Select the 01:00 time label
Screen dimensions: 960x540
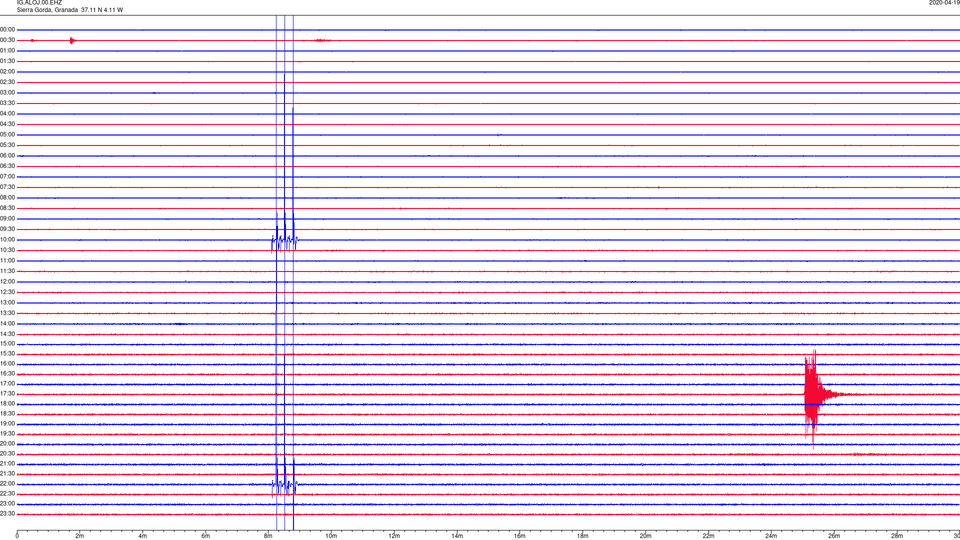[x=7, y=50]
